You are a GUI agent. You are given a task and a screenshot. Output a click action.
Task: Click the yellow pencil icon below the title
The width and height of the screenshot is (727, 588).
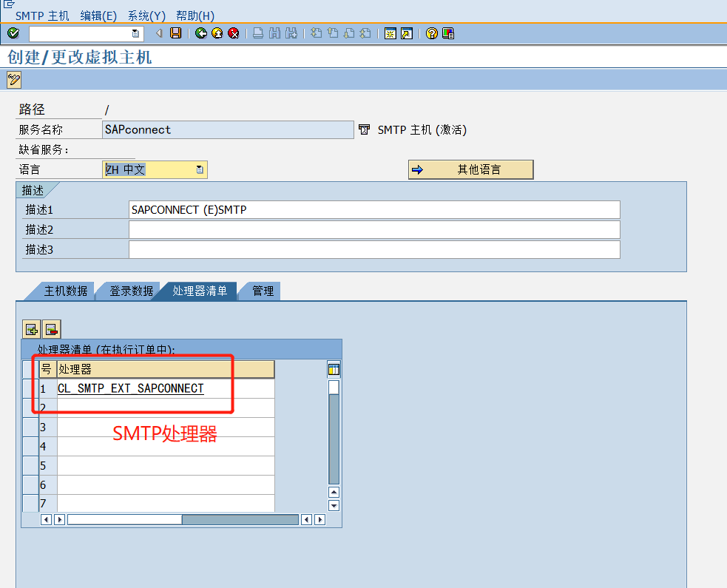(x=13, y=80)
